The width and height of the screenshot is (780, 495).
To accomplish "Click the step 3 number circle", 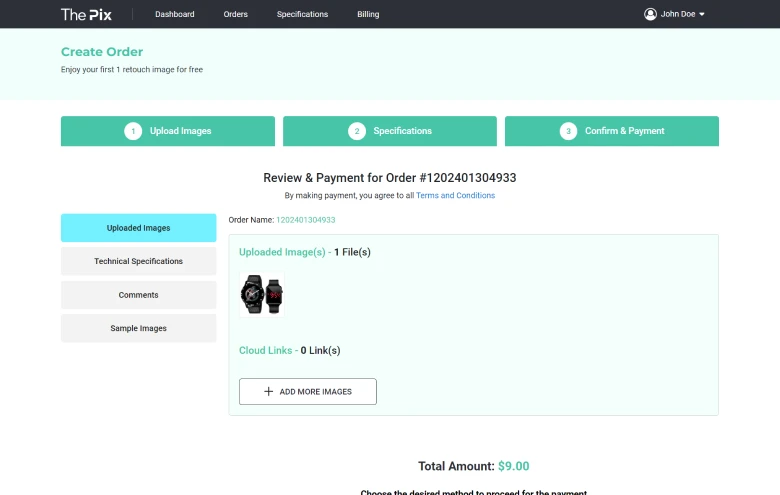I will coord(568,131).
